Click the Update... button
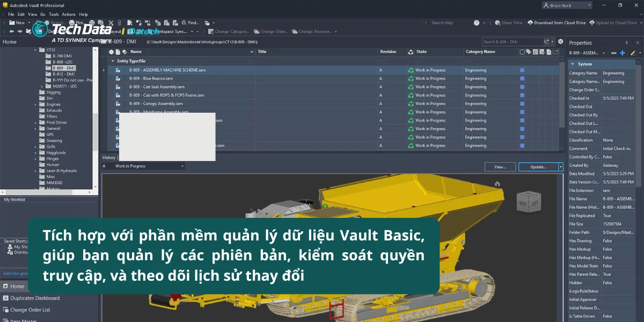The height and width of the screenshot is (322, 644). [538, 167]
